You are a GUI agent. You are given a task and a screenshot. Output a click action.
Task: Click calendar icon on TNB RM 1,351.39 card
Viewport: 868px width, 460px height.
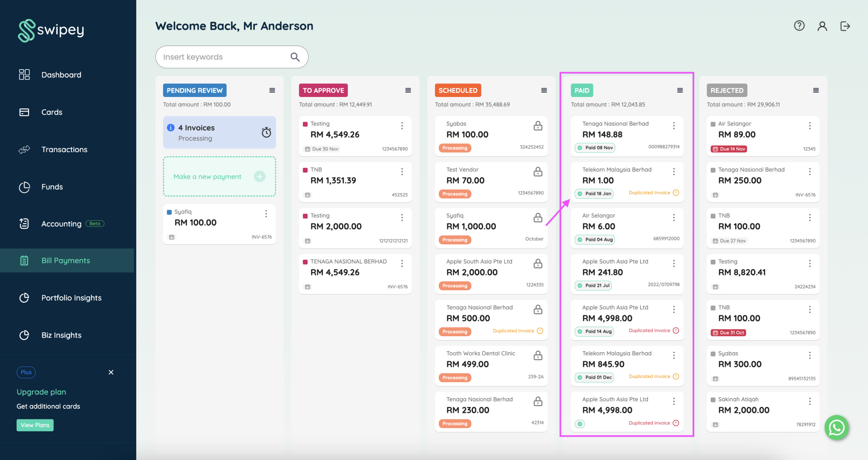(308, 195)
